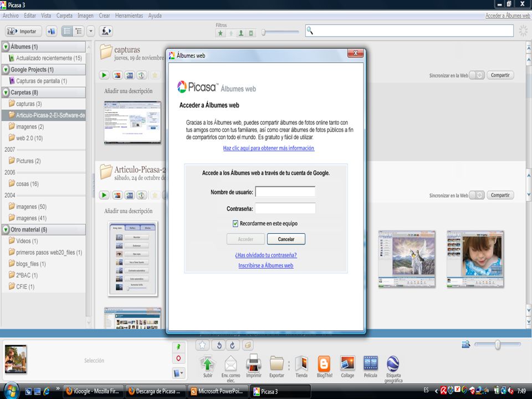This screenshot has width=532, height=399.
Task: Click the Cancelar button
Action: coord(286,239)
